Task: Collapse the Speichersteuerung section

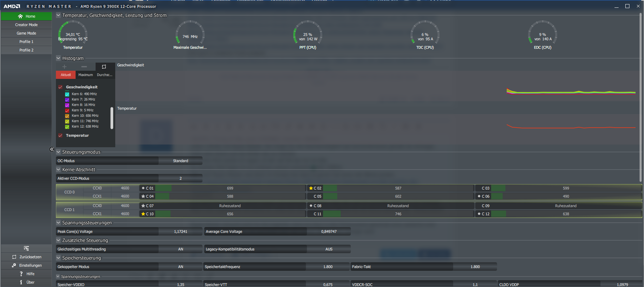Action: point(58,258)
